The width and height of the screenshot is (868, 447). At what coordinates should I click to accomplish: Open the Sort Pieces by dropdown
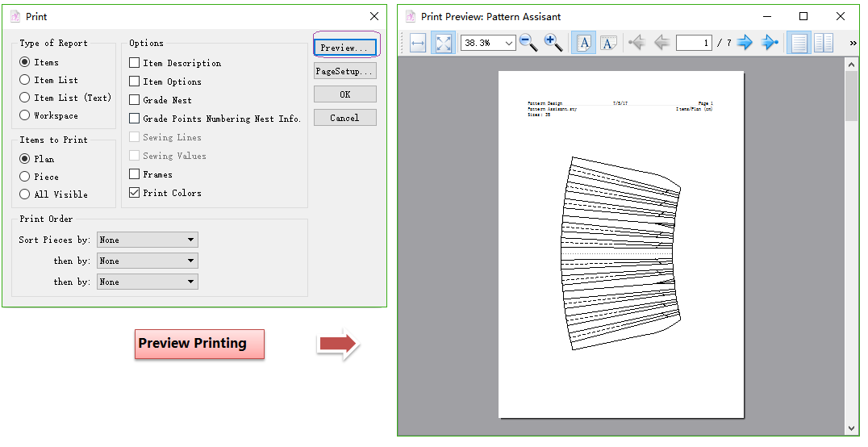148,240
